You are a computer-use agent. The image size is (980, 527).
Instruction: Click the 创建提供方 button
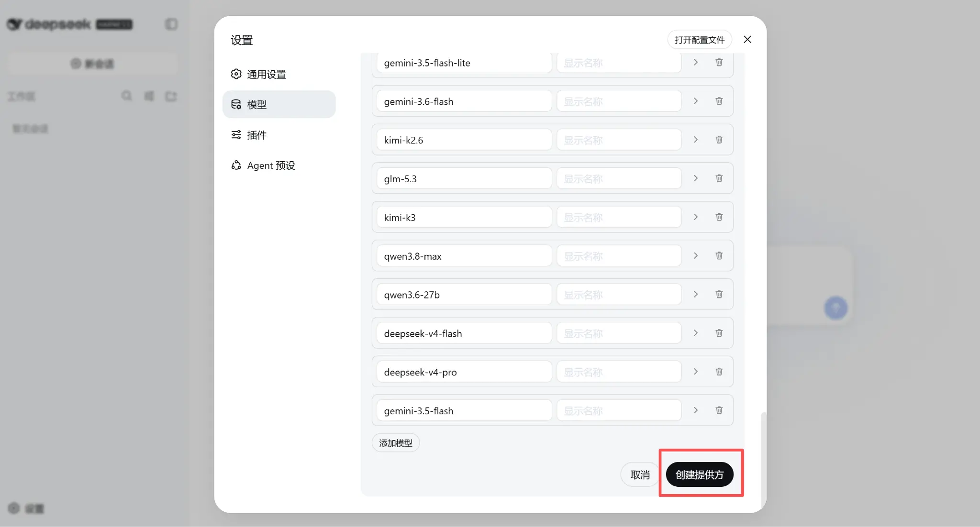(699, 474)
